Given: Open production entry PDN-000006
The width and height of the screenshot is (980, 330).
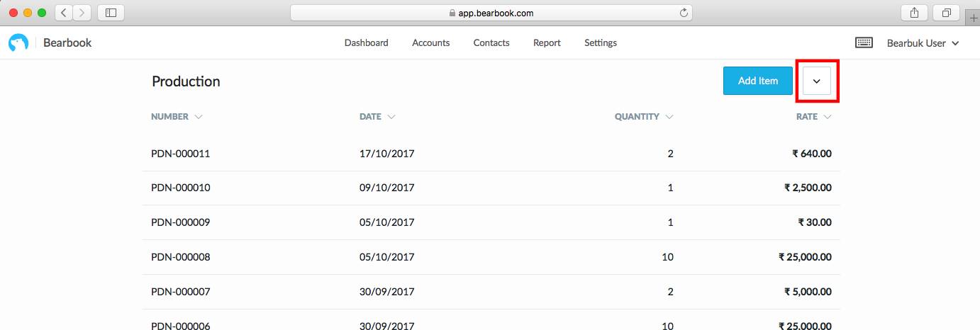Looking at the screenshot, I should 181,326.
